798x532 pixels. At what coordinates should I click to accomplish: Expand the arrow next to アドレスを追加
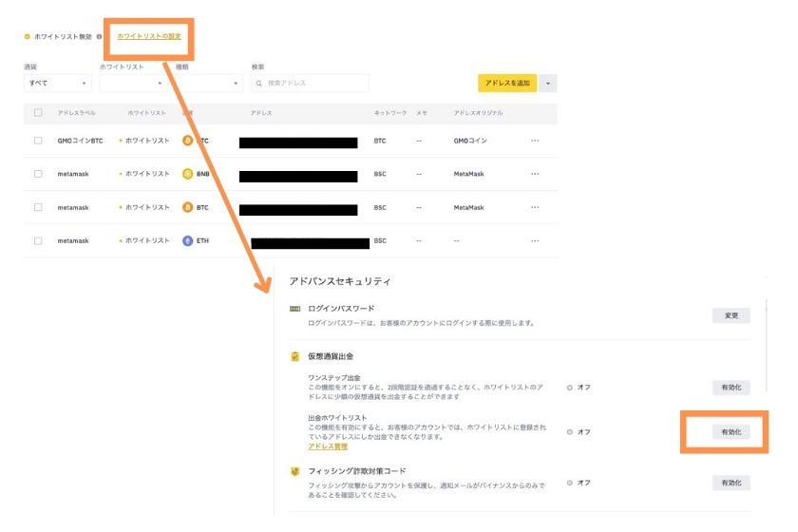pyautogui.click(x=548, y=83)
